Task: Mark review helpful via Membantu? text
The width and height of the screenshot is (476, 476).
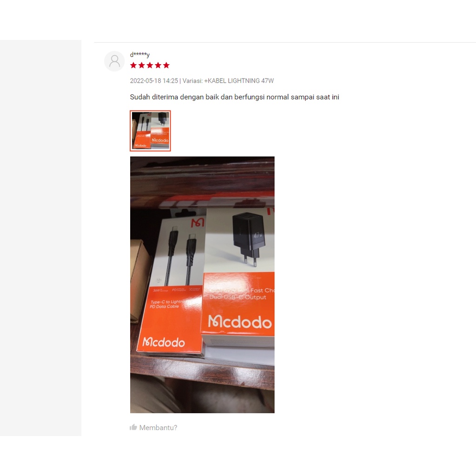Action: [158, 428]
